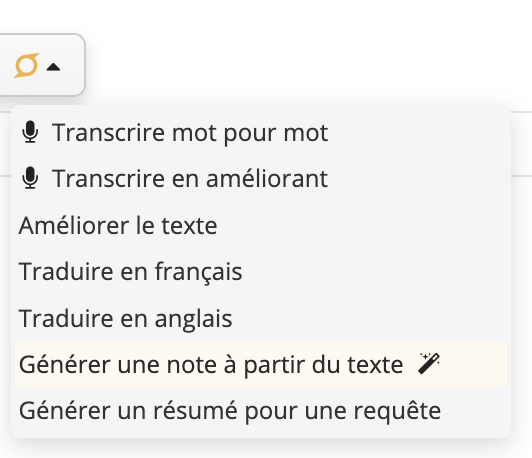This screenshot has width=532, height=458.
Task: Select Améliorer le texte
Action: click(x=261, y=225)
